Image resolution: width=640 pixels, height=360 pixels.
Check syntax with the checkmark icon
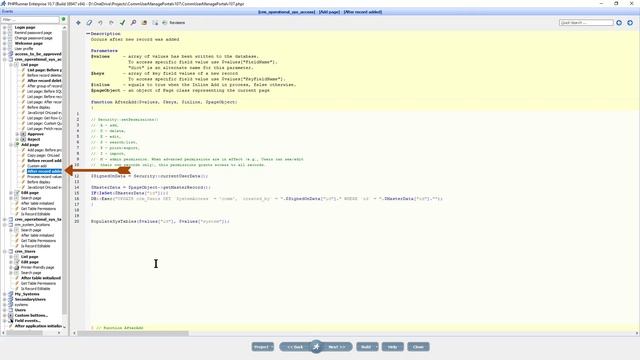(122, 23)
